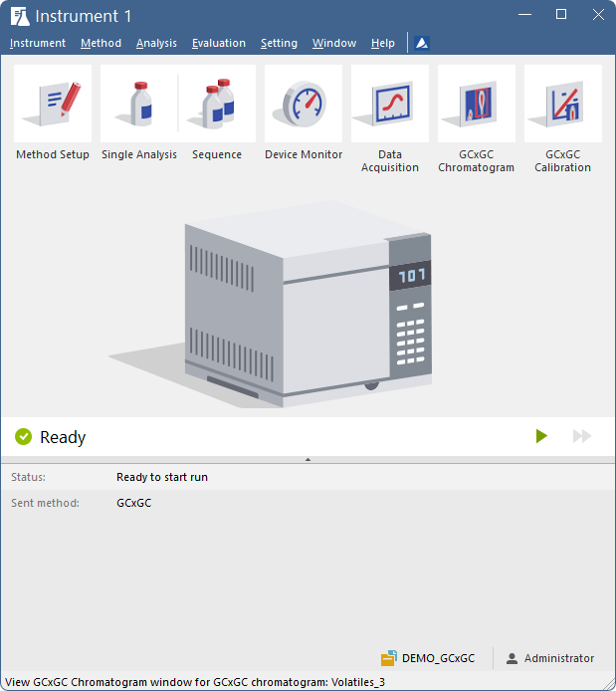Click the 'Sent method:' row label
The image size is (616, 691).
(46, 503)
